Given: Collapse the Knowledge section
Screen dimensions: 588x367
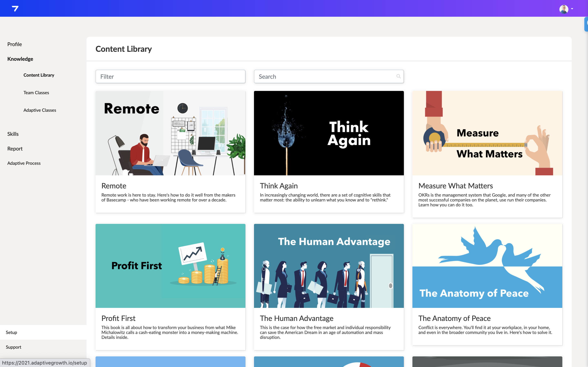Looking at the screenshot, I should click(x=20, y=59).
